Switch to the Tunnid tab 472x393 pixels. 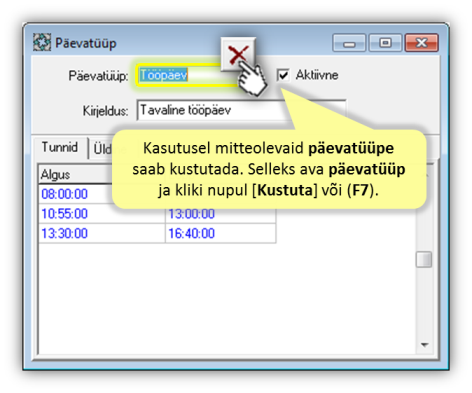(x=60, y=147)
